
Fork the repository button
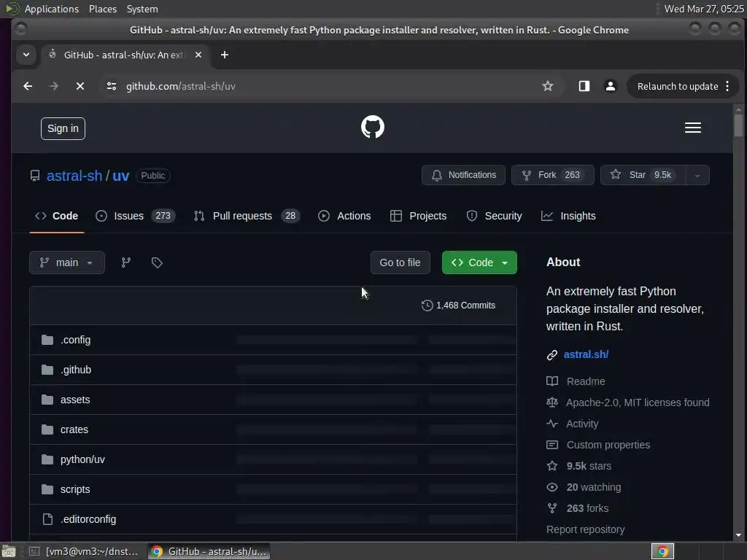(553, 175)
